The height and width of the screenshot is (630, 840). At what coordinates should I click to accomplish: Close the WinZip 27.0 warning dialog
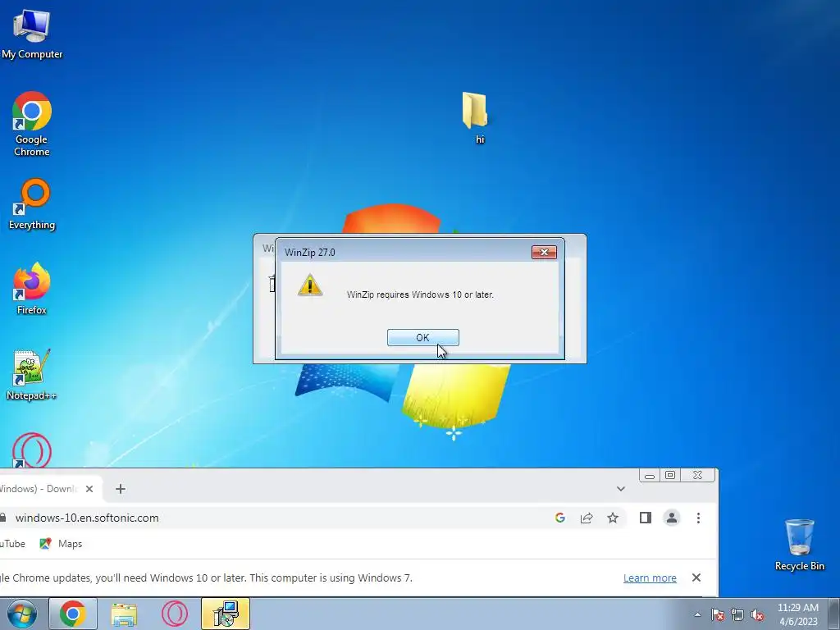coord(544,252)
